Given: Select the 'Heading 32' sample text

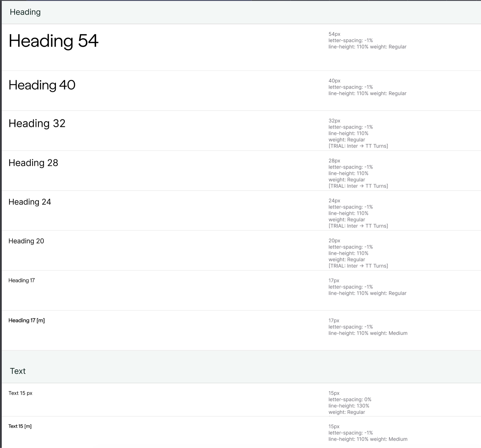Looking at the screenshot, I should tap(37, 124).
